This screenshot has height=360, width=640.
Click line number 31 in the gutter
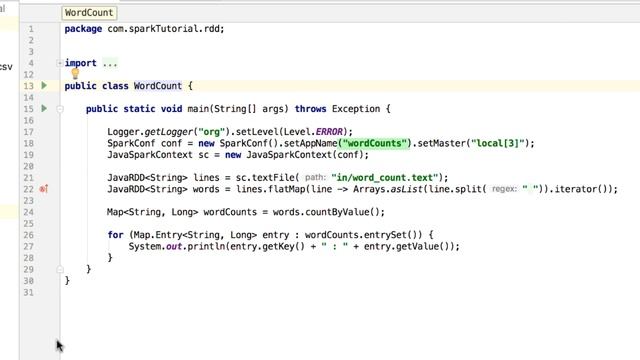click(x=28, y=292)
